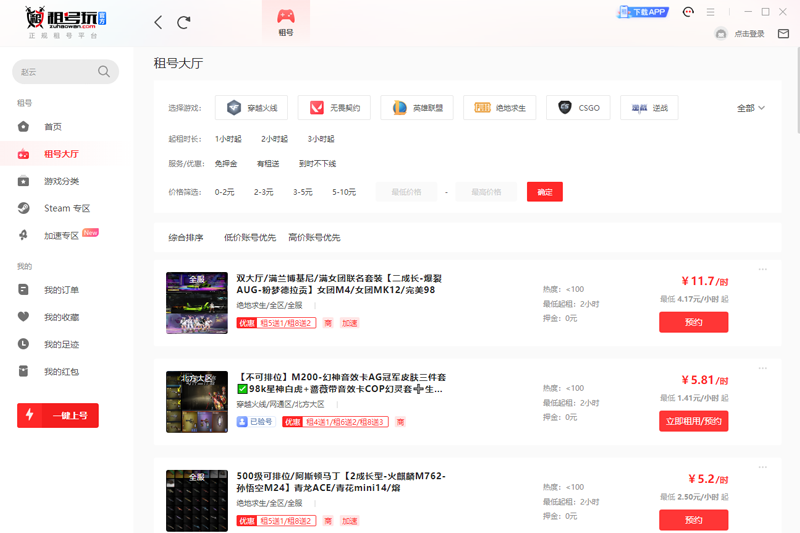Viewport: 800px width, 533px height.
Task: Select the 1小时起 minimum rental filter
Action: (228, 139)
